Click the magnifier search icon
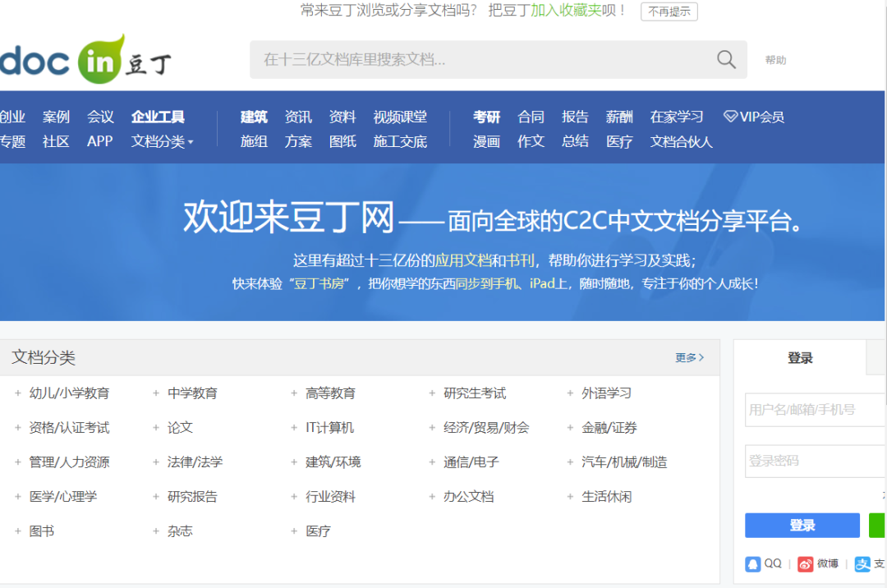Screen dimensions: 887x588 tap(726, 59)
